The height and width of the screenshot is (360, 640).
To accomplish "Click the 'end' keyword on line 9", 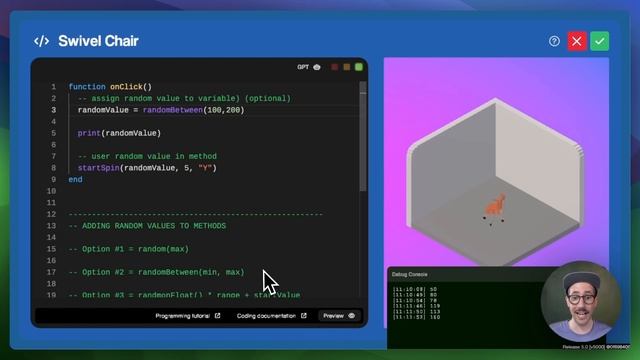I will pyautogui.click(x=75, y=180).
